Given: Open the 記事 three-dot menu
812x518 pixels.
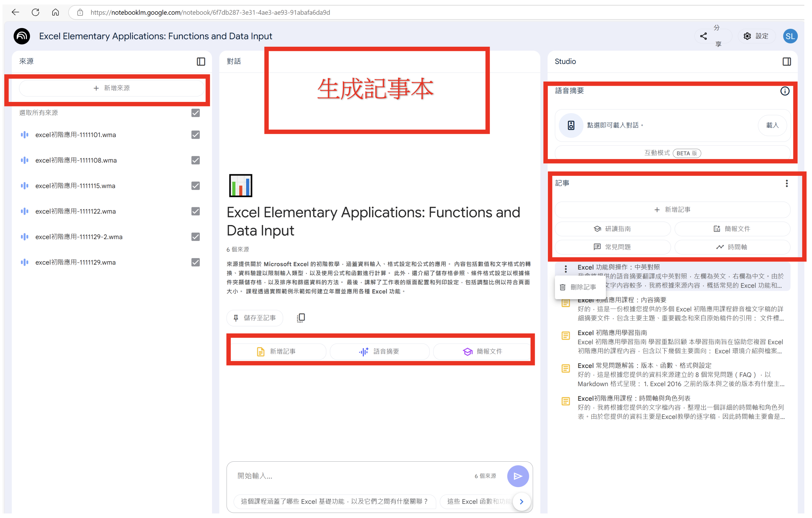Looking at the screenshot, I should (787, 183).
